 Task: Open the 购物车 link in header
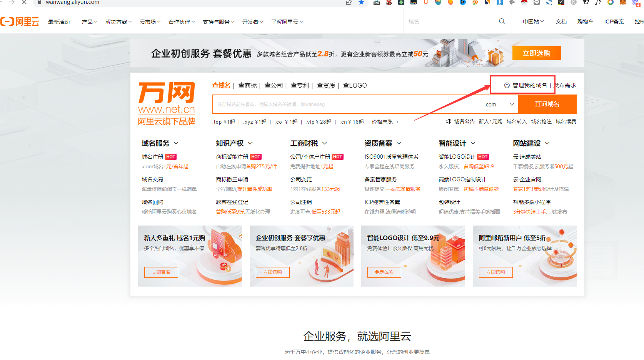pos(585,22)
